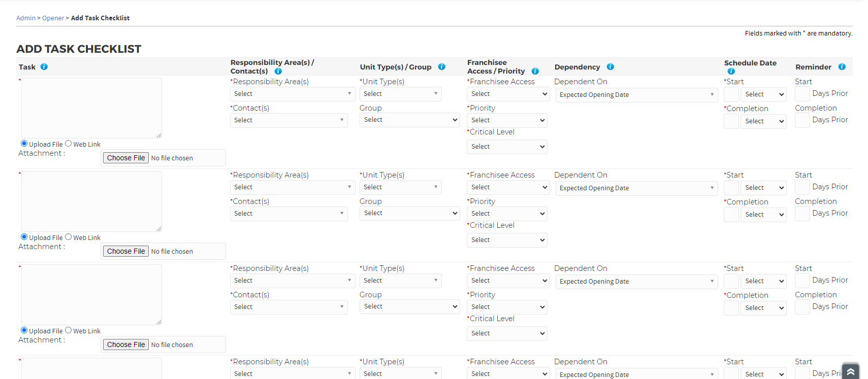The width and height of the screenshot is (868, 379).
Task: Click Start reminder Days Prior field, first row
Action: [802, 94]
